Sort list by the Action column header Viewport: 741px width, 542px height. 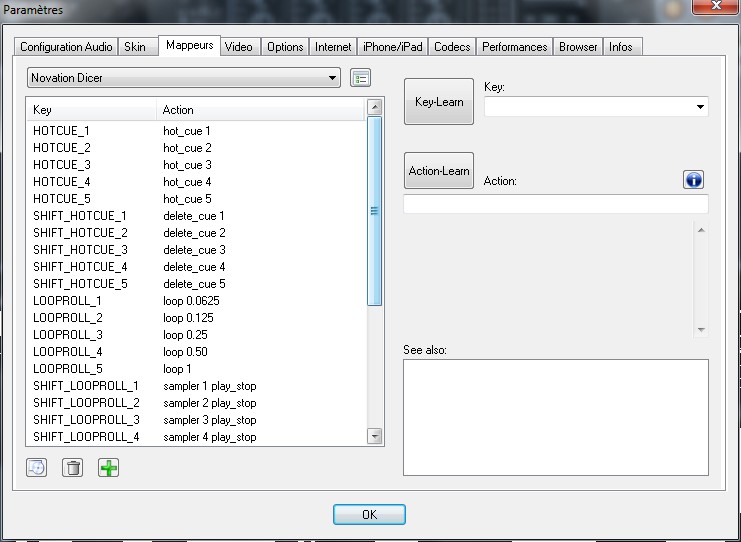(x=260, y=110)
